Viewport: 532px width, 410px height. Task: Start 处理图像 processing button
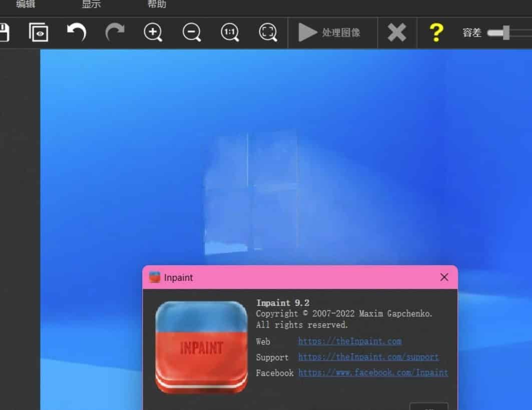[329, 33]
